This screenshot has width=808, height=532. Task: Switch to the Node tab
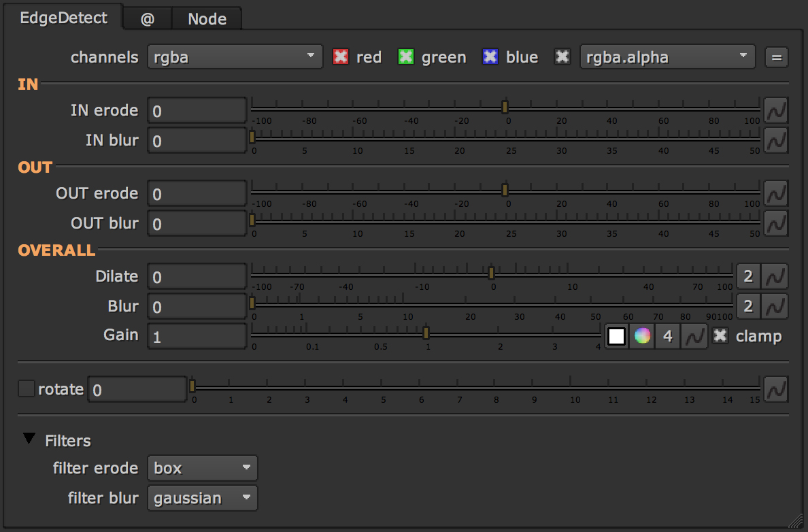[x=207, y=19]
